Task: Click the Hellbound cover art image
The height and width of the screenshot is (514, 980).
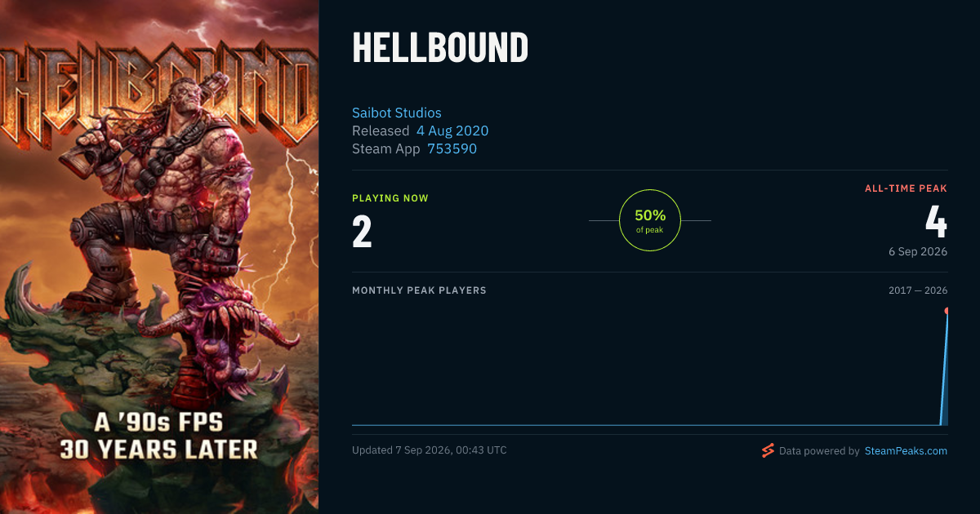Action: 159,257
